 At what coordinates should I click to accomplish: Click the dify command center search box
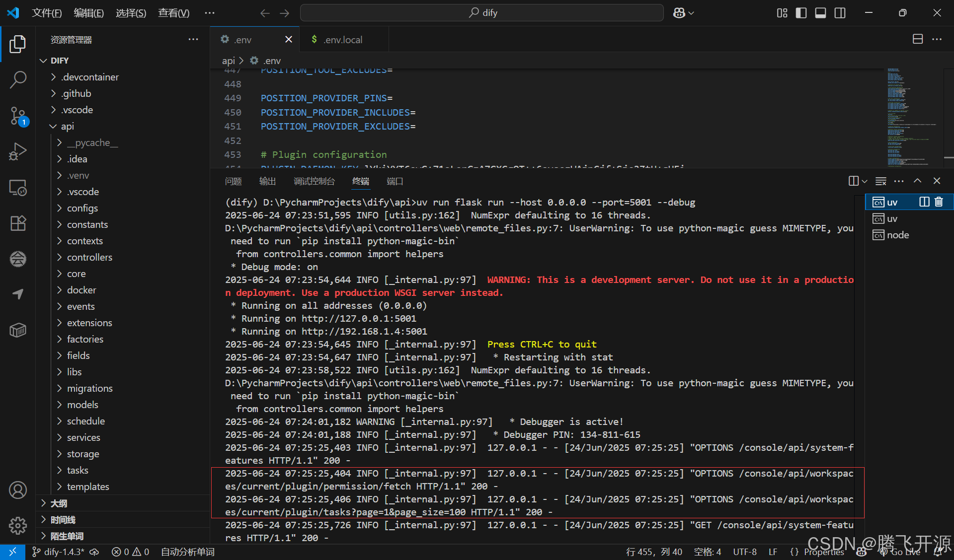click(481, 13)
